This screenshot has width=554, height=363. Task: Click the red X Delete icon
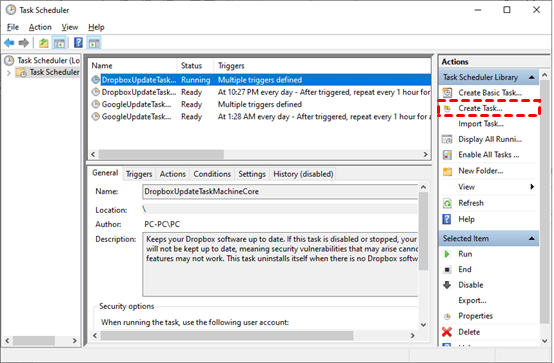[447, 332]
